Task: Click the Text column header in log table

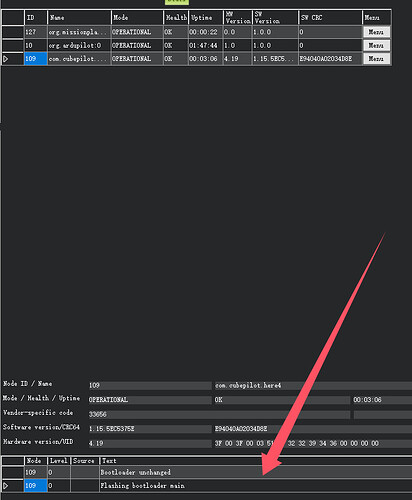Action: click(x=256, y=461)
